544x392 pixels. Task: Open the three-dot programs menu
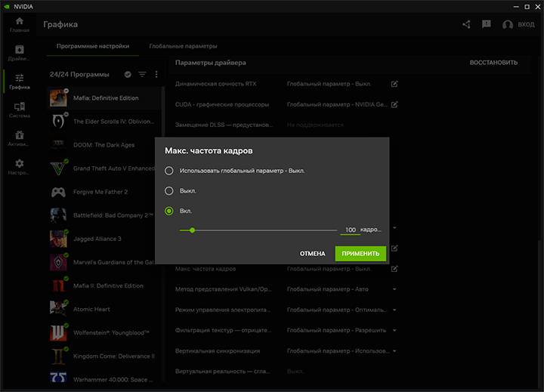point(156,74)
